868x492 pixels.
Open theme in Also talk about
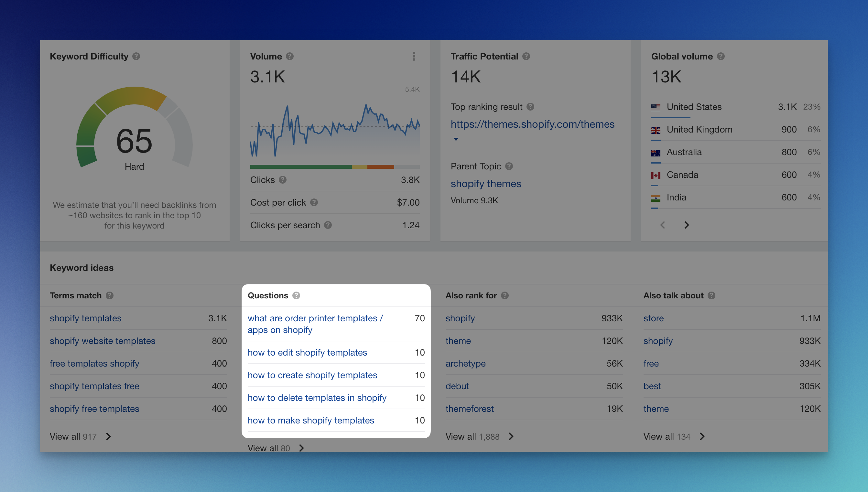[656, 409]
